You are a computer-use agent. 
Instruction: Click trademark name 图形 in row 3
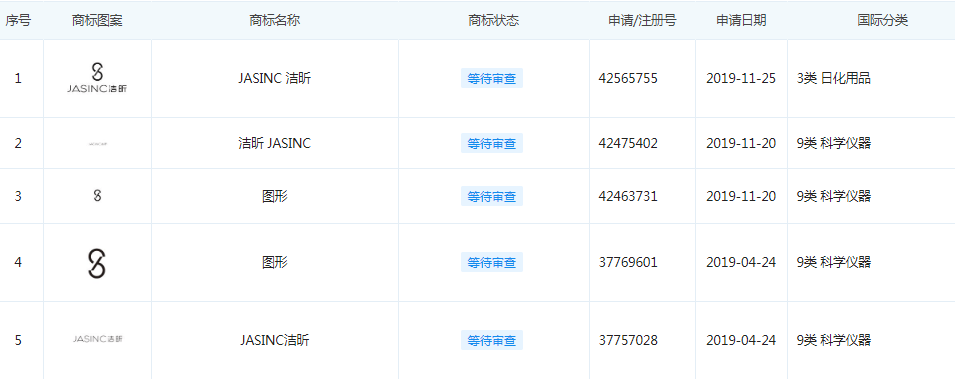[x=275, y=197]
